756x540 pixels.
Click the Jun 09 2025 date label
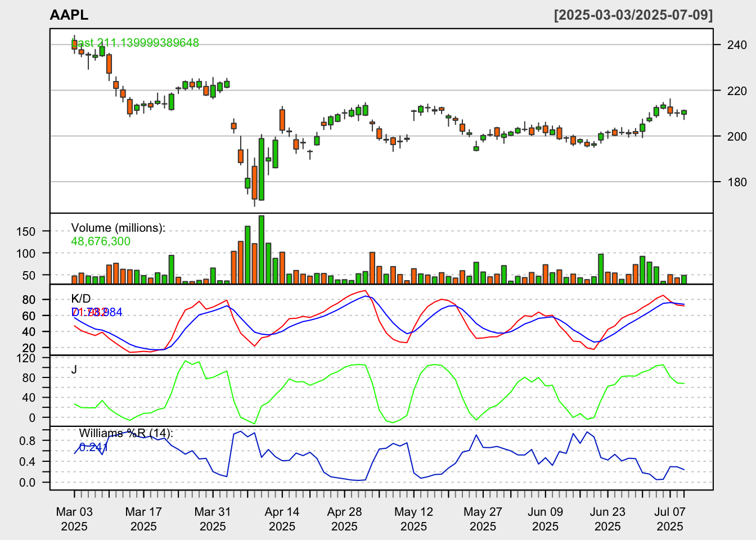(x=545, y=519)
